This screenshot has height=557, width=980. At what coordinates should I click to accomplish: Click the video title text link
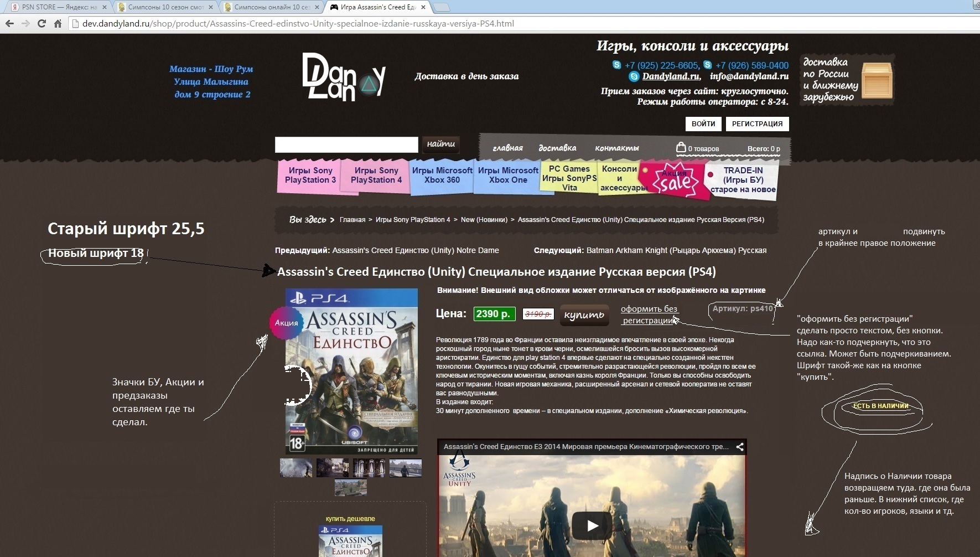(586, 446)
